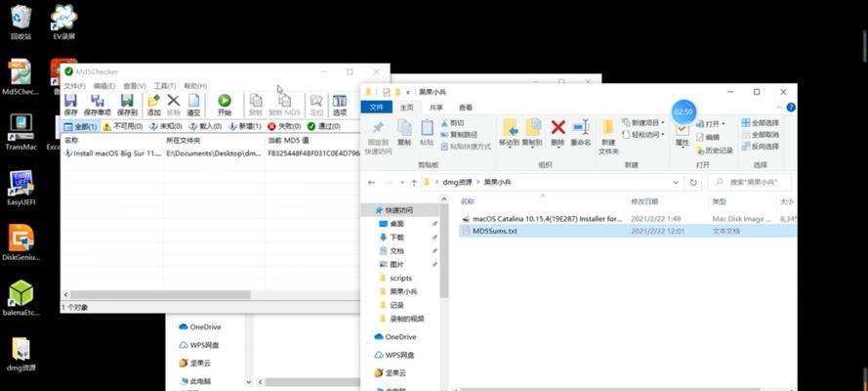Click 复制路径 in Explorer clipboard group

tap(458, 135)
